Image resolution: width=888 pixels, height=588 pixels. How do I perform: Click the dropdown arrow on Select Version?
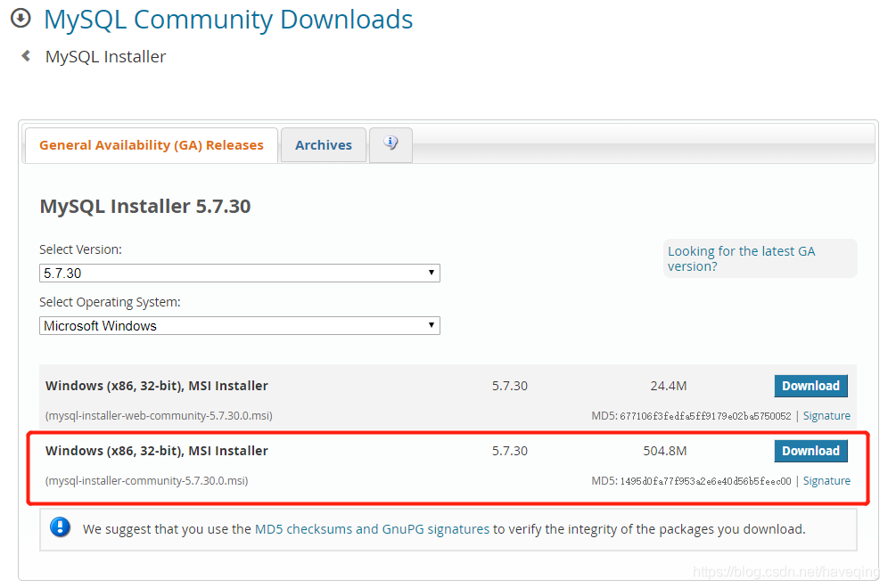(432, 273)
